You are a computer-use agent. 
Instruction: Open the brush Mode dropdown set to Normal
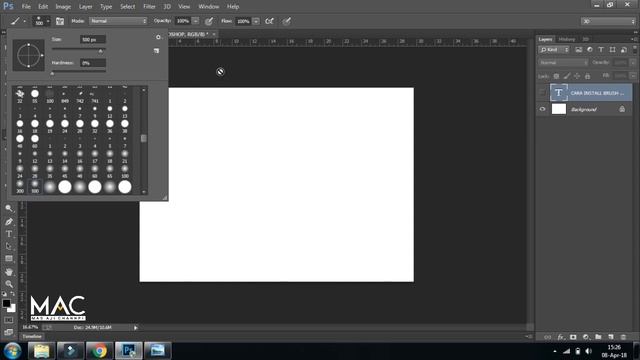tap(118, 21)
